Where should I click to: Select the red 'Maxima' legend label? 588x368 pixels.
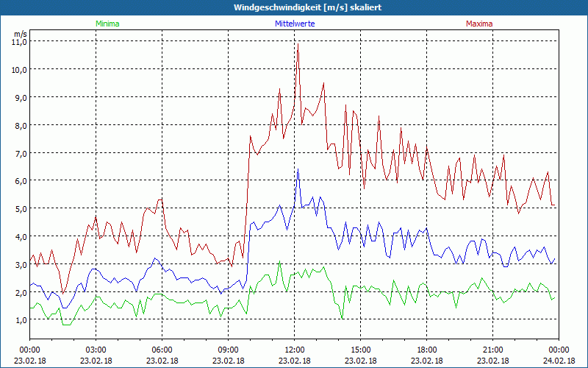(479, 24)
